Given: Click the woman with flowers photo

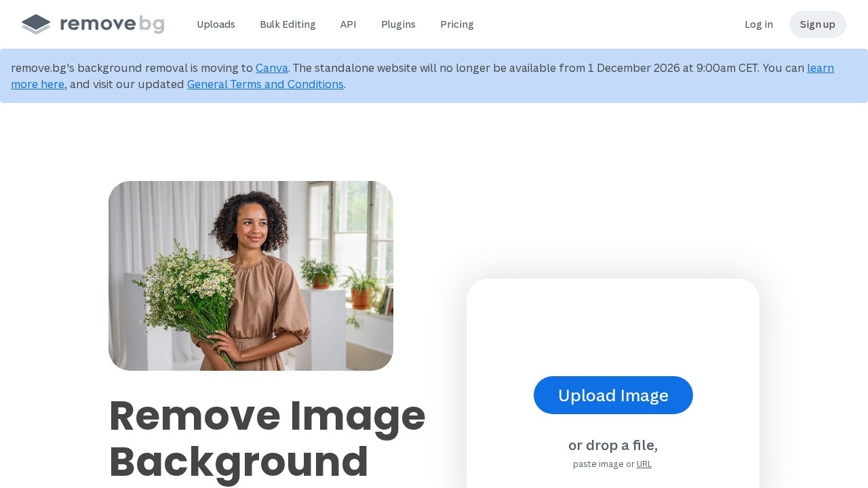Looking at the screenshot, I should click(251, 276).
